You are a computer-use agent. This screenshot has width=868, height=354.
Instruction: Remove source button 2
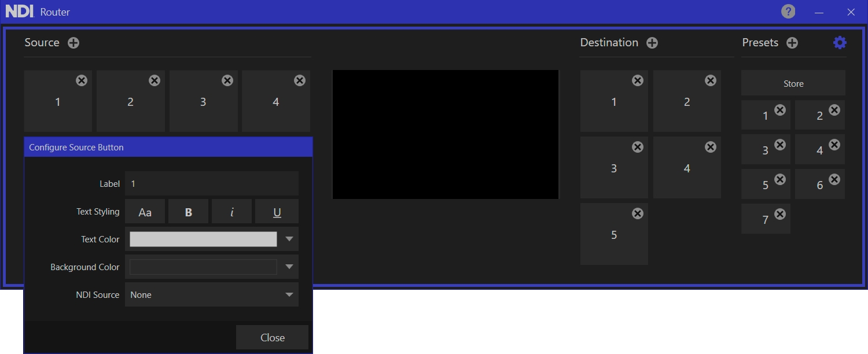(155, 80)
